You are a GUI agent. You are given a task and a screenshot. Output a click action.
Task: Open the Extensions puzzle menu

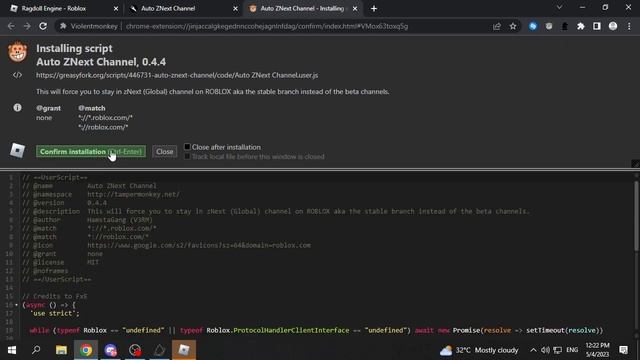tap(581, 26)
